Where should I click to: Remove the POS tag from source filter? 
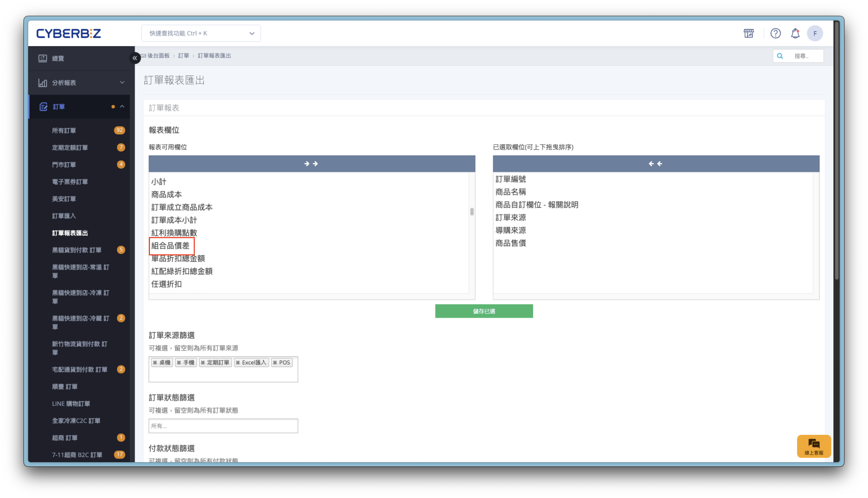point(275,363)
